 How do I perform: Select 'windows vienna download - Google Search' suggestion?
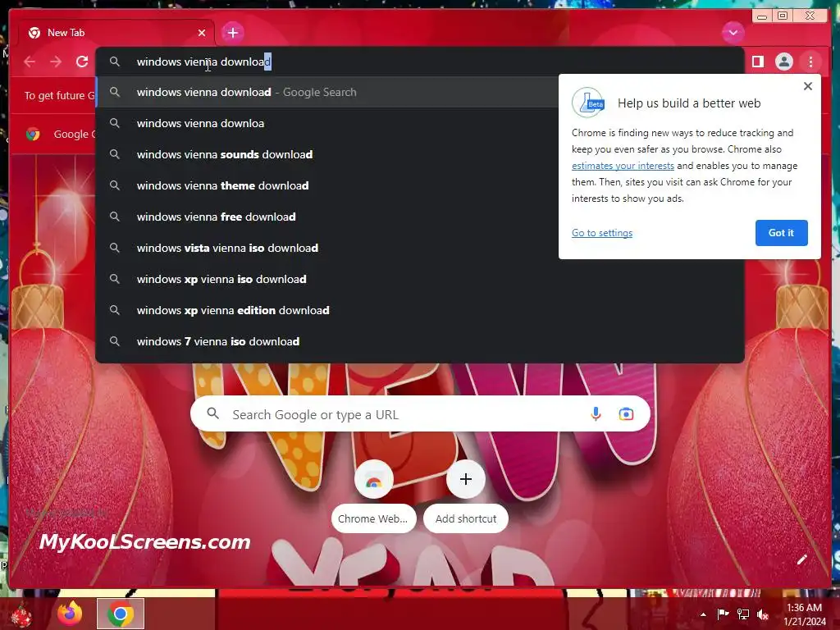point(326,92)
